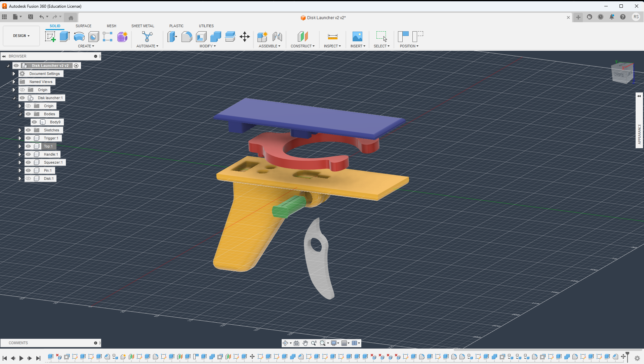Viewport: 644px width, 364px height.
Task: Expand the Trigger:1 component
Action: tap(20, 138)
